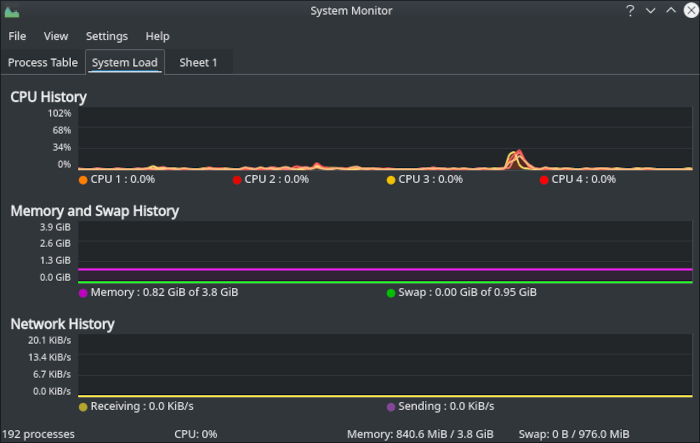Open the Help menu
This screenshot has height=443, width=700.
[158, 36]
